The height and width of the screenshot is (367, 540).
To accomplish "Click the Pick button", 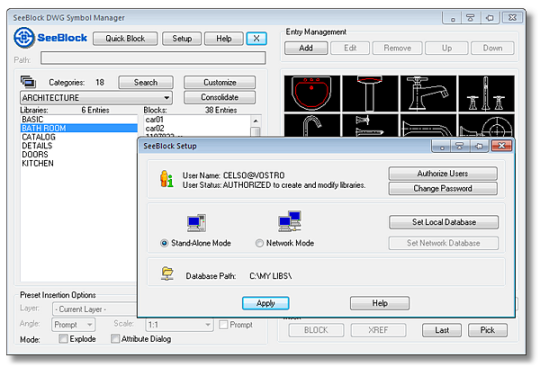I will 488,330.
